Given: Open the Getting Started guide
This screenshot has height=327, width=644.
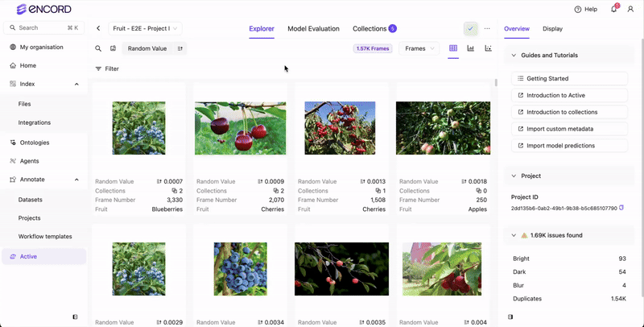Looking at the screenshot, I should [569, 78].
